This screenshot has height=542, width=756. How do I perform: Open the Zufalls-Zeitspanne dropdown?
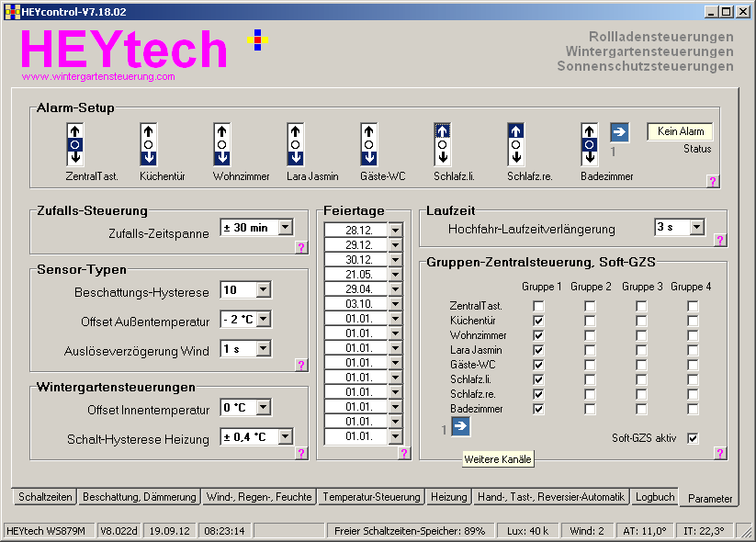point(286,228)
